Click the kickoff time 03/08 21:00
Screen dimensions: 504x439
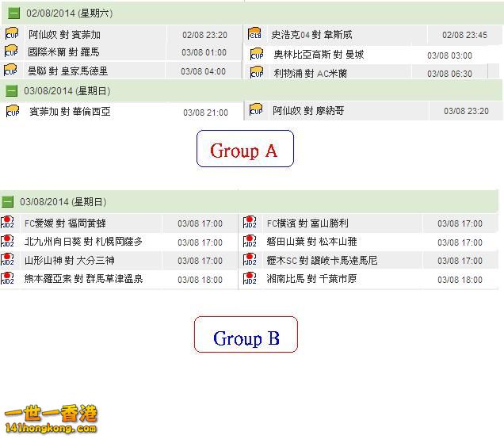[x=206, y=113]
